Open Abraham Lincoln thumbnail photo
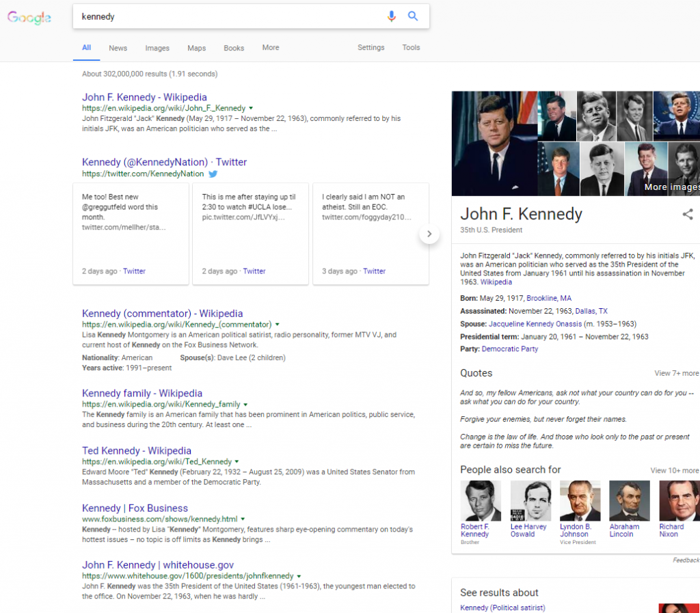700x613 pixels. click(630, 500)
